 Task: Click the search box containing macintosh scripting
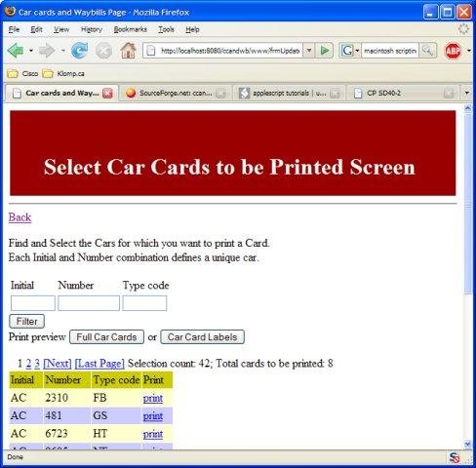coord(390,51)
